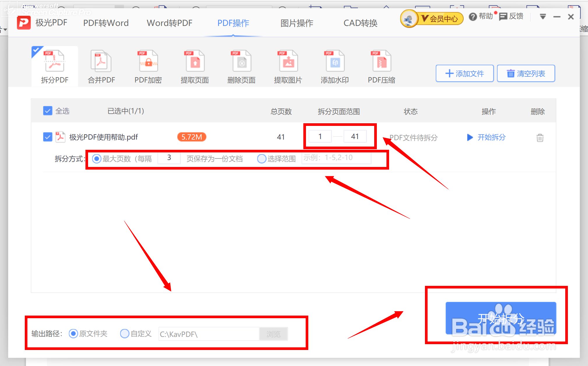
Task: Close the 极光PDF window
Action: 571,17
